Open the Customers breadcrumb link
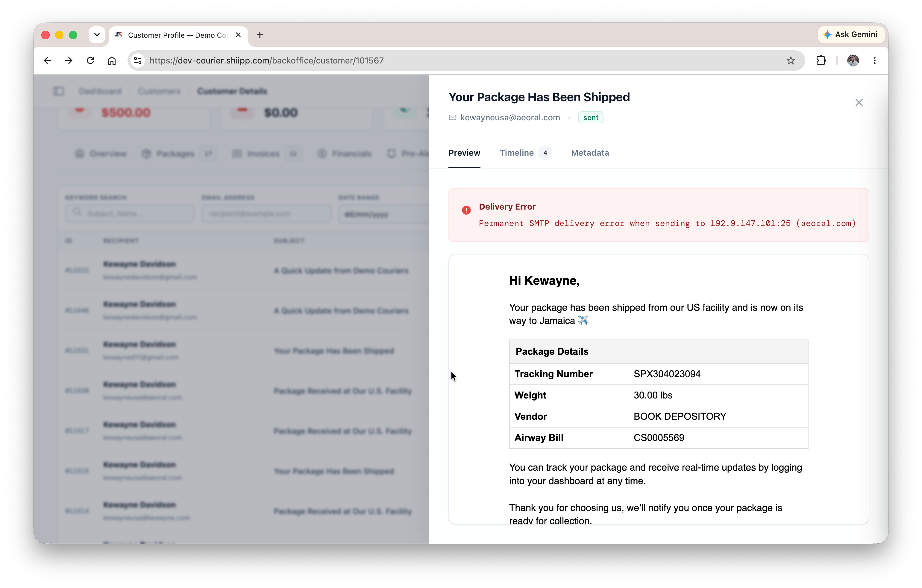922x588 pixels. [x=159, y=91]
